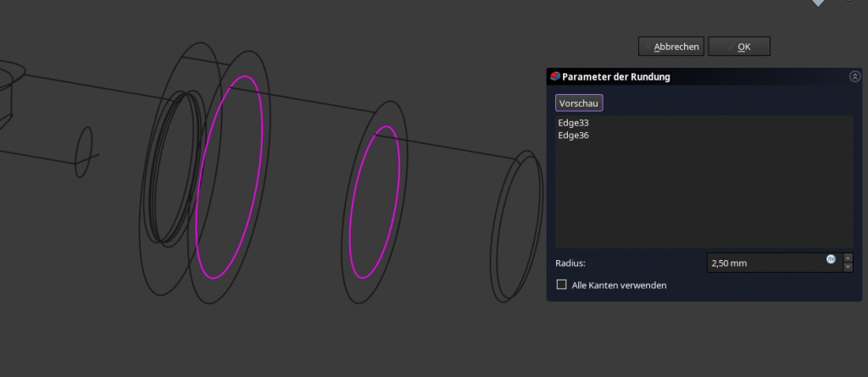Image resolution: width=868 pixels, height=377 pixels.
Task: Enable Alle Kanten verwenden checkbox
Action: pos(561,286)
